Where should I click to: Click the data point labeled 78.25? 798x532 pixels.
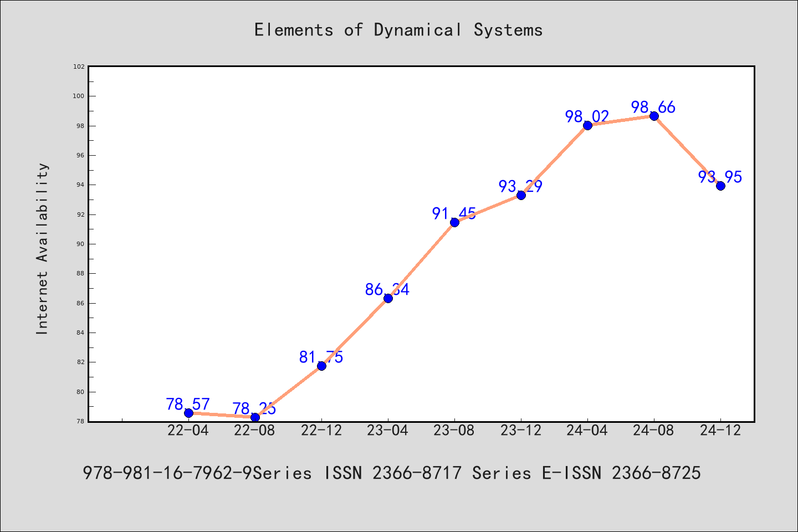click(x=255, y=417)
